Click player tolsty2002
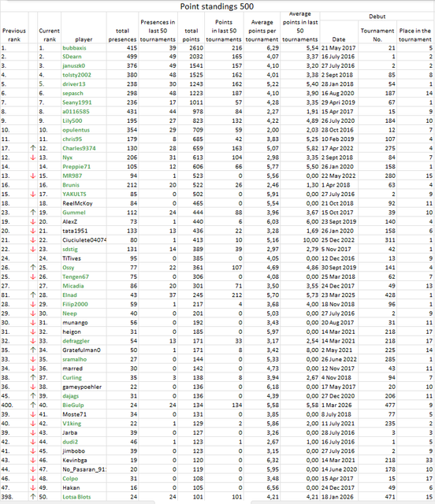 click(76, 75)
